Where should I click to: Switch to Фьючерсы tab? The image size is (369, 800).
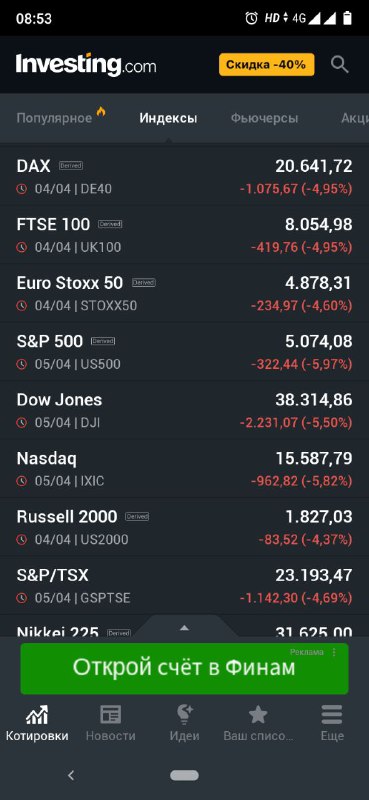pyautogui.click(x=264, y=118)
